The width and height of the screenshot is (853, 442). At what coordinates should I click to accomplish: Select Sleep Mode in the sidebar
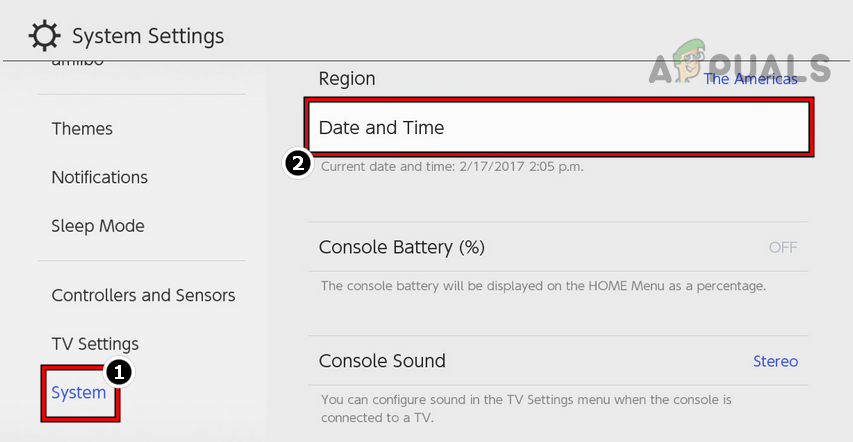click(x=98, y=226)
